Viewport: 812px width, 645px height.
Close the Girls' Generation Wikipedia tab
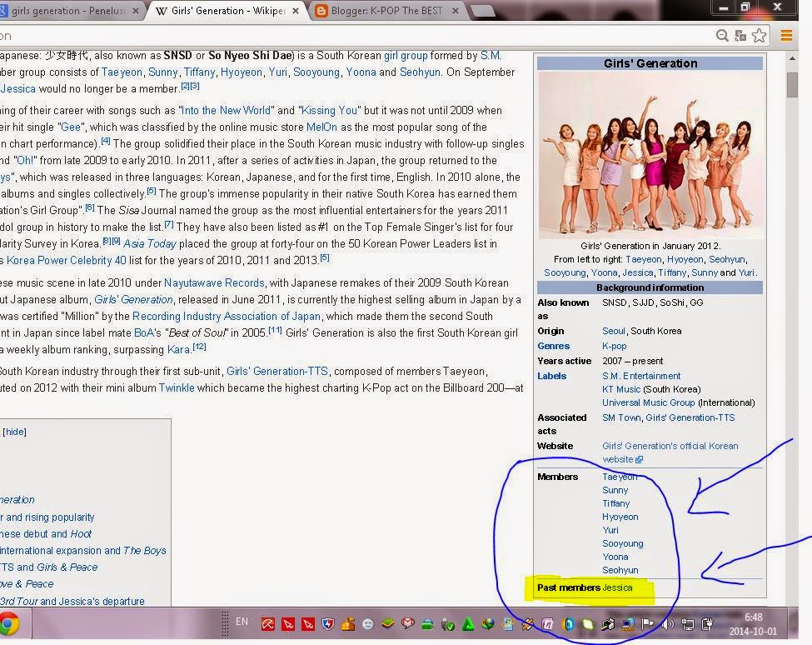(x=296, y=11)
